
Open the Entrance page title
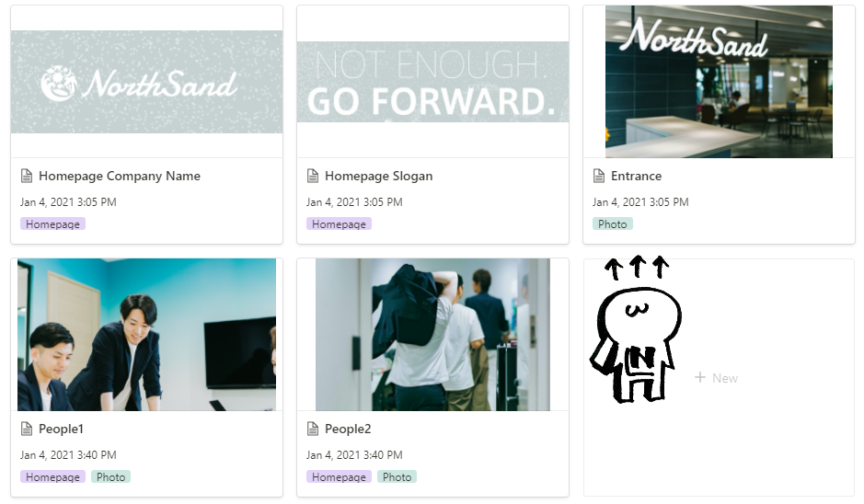(x=636, y=176)
